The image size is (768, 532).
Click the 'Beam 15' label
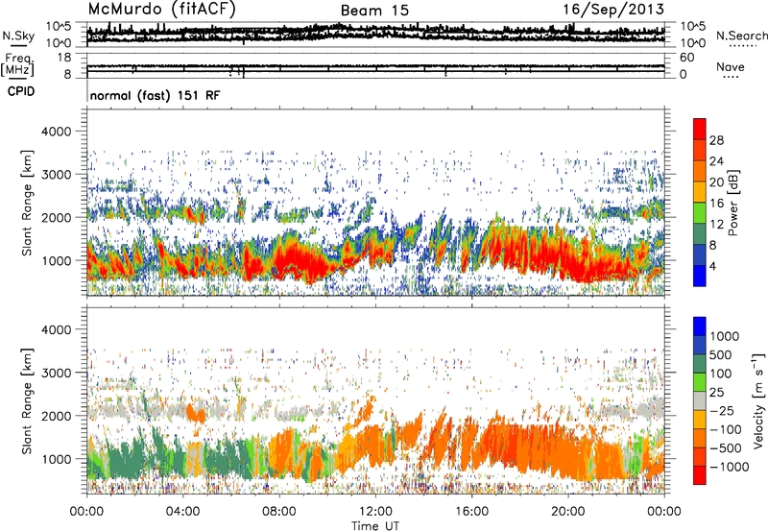(x=374, y=11)
